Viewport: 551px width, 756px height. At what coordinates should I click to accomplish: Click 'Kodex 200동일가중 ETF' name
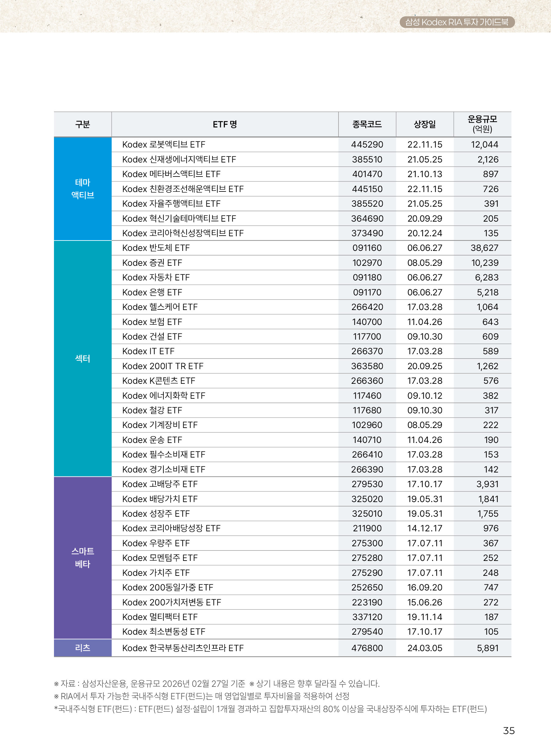coord(168,588)
